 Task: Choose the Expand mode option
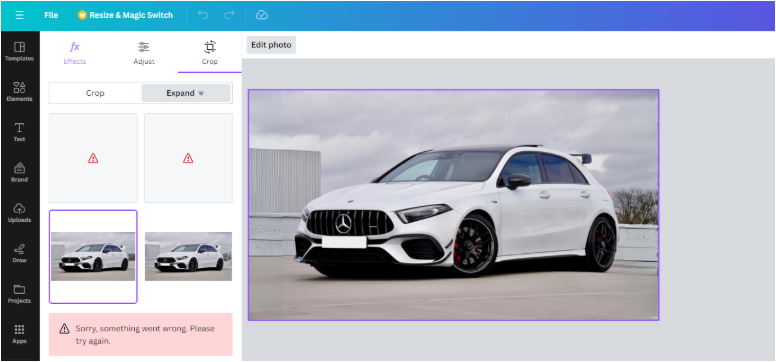point(186,93)
